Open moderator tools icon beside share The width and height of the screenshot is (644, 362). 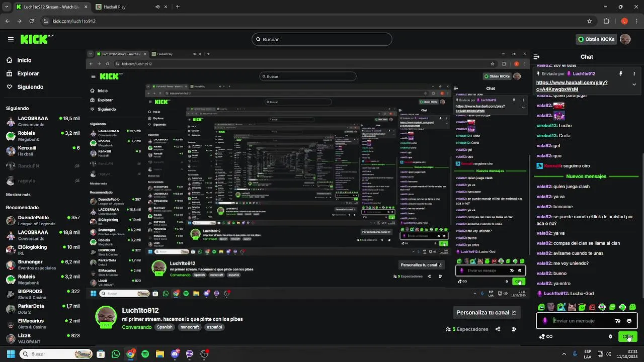click(x=514, y=329)
